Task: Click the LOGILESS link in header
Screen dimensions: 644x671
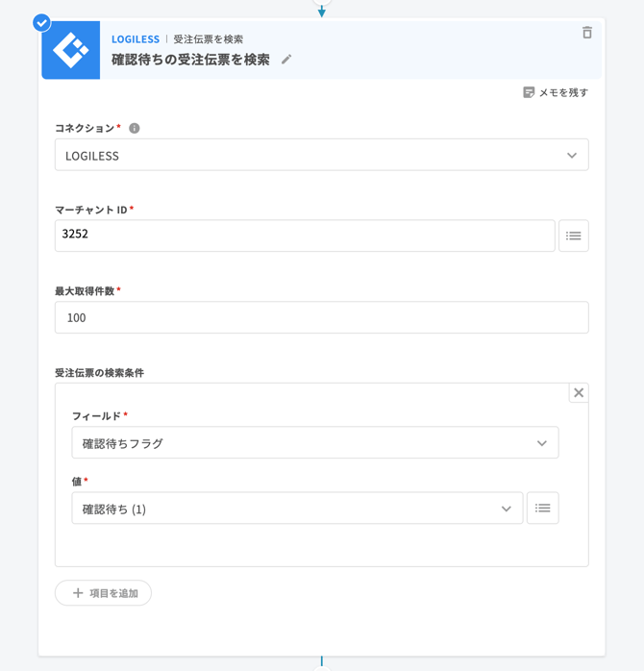Action: (x=136, y=39)
